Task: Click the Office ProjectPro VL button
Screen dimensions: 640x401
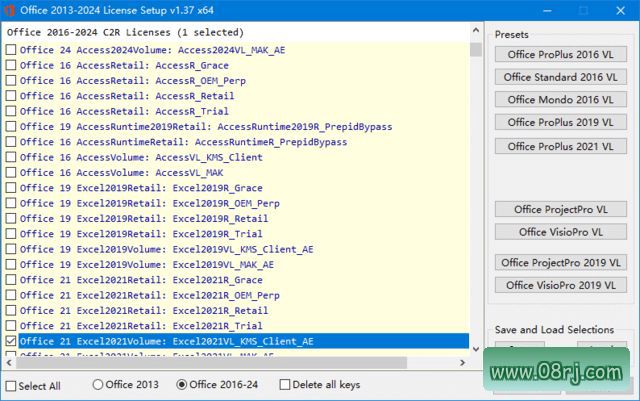Action: click(x=561, y=209)
